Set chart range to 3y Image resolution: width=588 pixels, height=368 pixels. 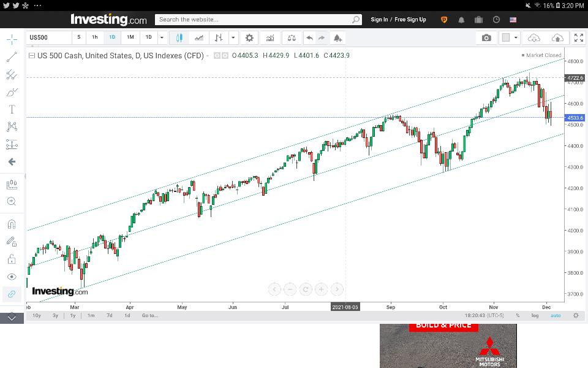(x=56, y=315)
